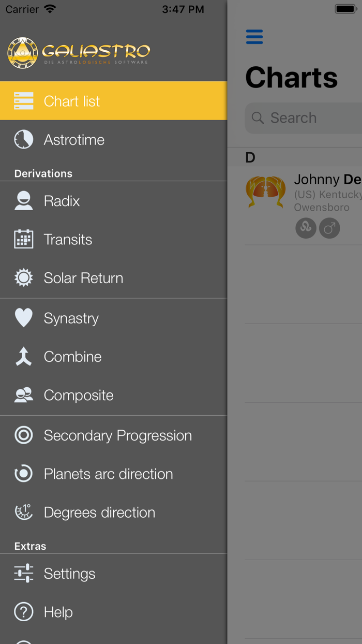This screenshot has width=362, height=644.
Task: Tap the Leo zodiac sign badge
Action: pos(306,228)
